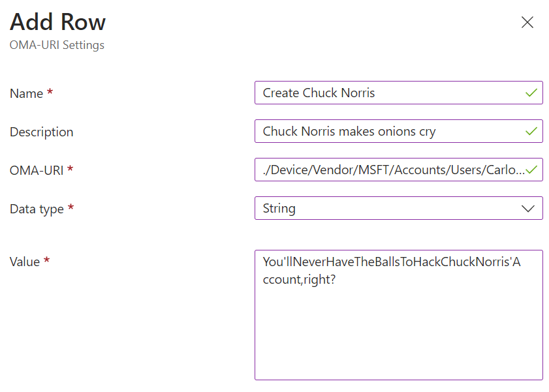Click the OMA-URI field label
This screenshot has height=392, width=549.
tap(36, 170)
